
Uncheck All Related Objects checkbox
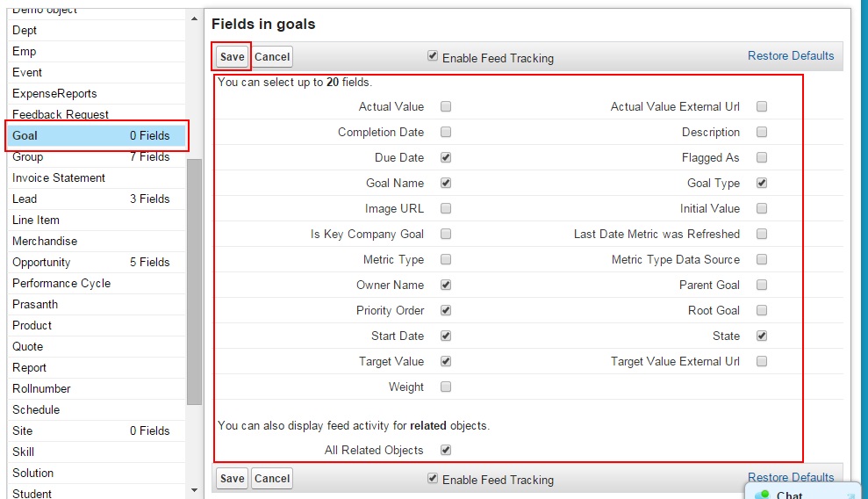(x=446, y=450)
